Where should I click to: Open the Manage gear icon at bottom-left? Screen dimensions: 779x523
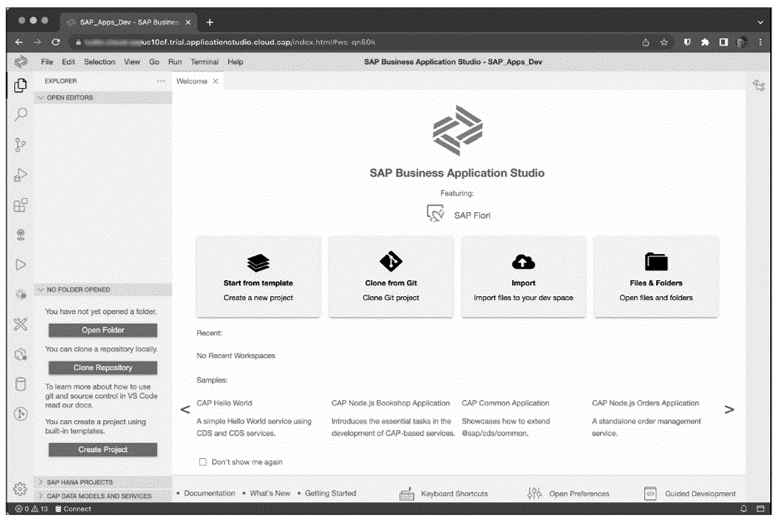[20, 489]
